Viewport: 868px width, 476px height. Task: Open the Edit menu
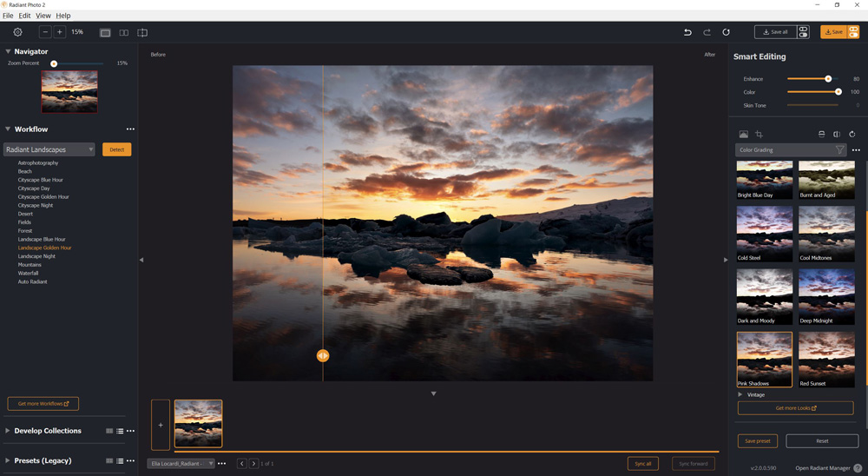coord(24,16)
